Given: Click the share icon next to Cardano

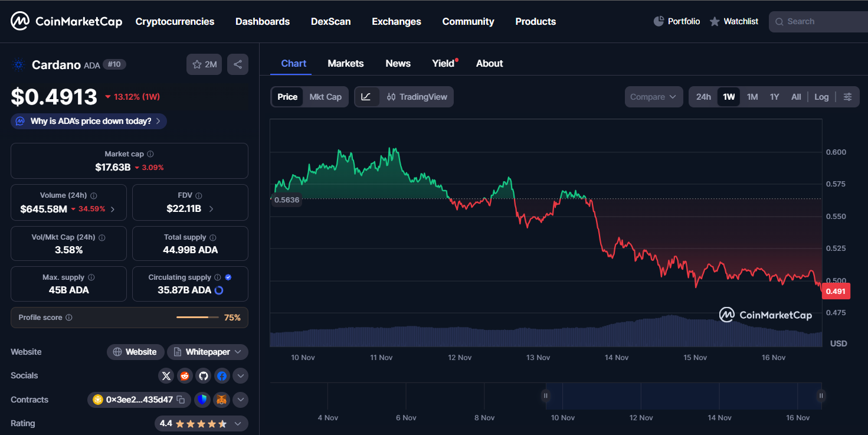Looking at the screenshot, I should click(238, 64).
